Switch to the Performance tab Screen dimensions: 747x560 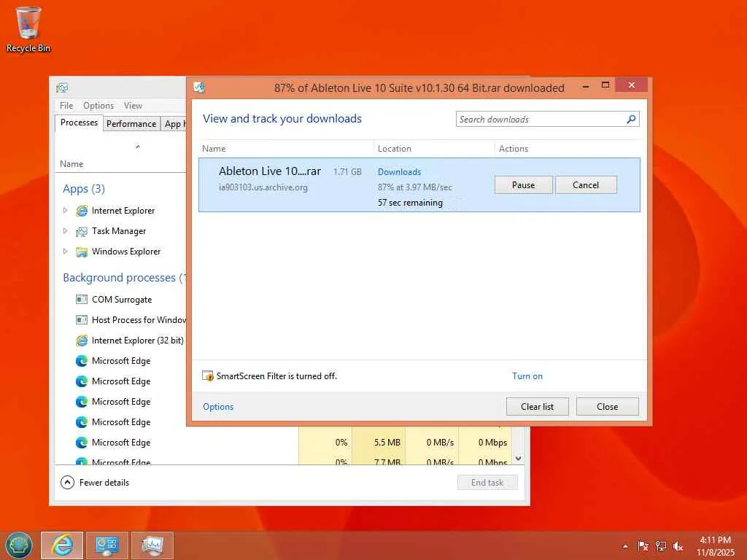pos(131,124)
